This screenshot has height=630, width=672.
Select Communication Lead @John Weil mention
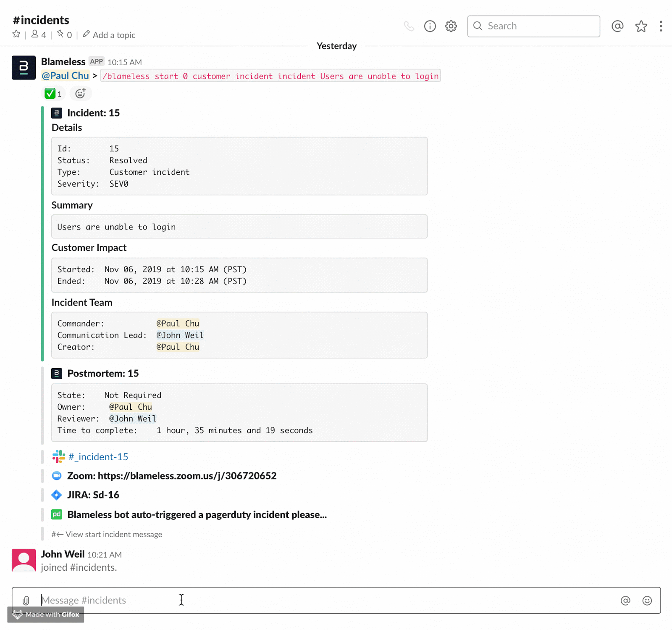pos(180,335)
